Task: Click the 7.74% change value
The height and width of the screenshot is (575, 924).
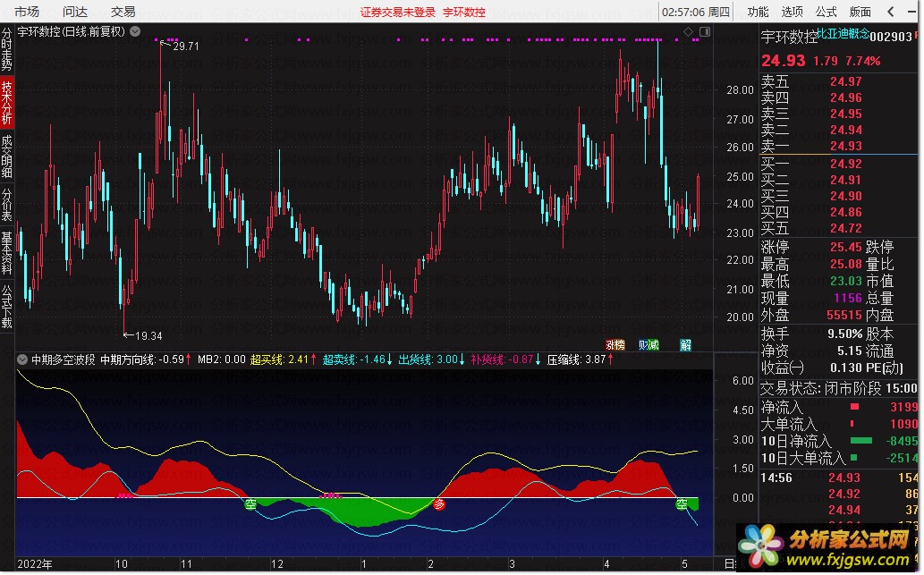Action: point(862,62)
